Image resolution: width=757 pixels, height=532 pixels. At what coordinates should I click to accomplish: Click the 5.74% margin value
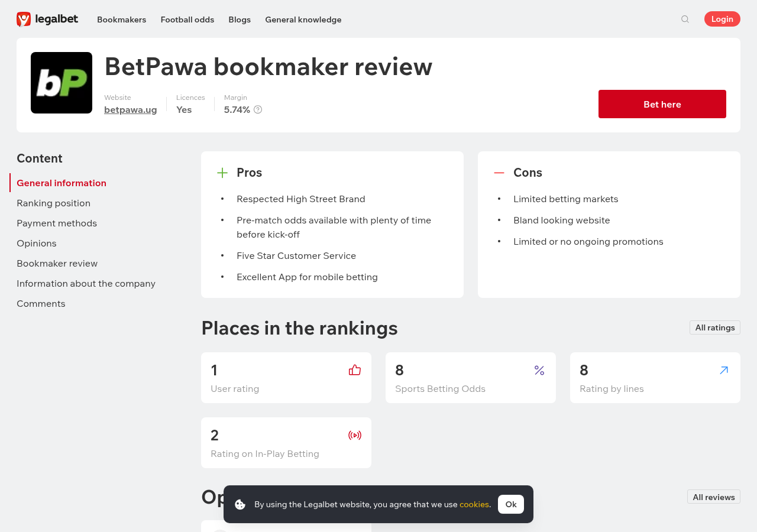(237, 109)
